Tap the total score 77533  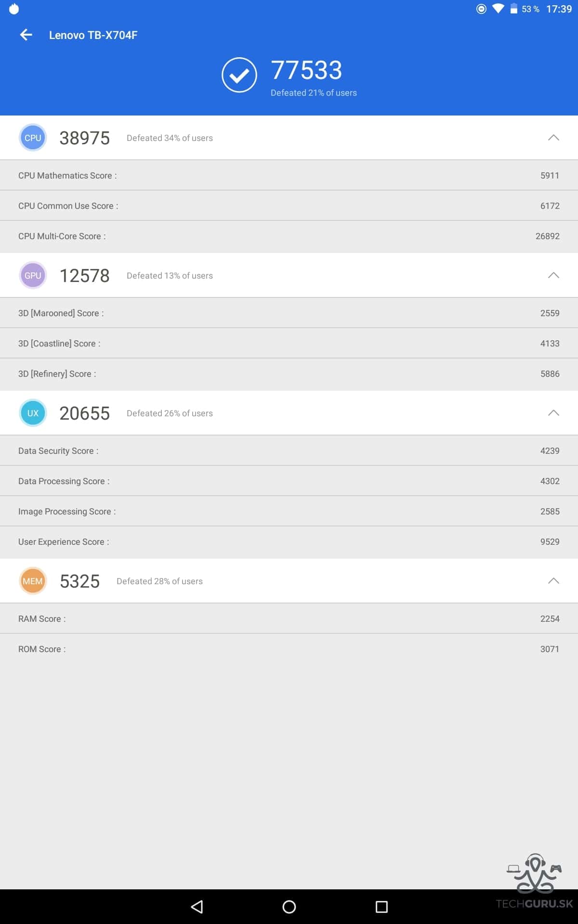coord(306,70)
